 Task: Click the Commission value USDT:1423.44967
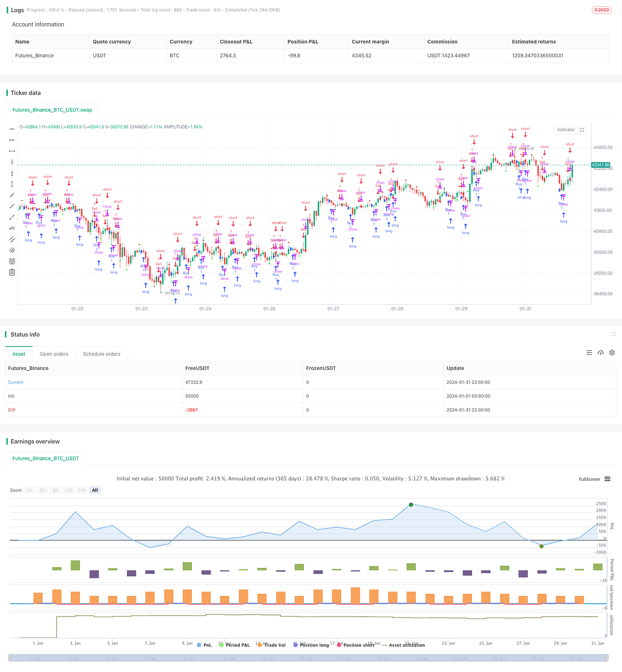[x=448, y=55]
